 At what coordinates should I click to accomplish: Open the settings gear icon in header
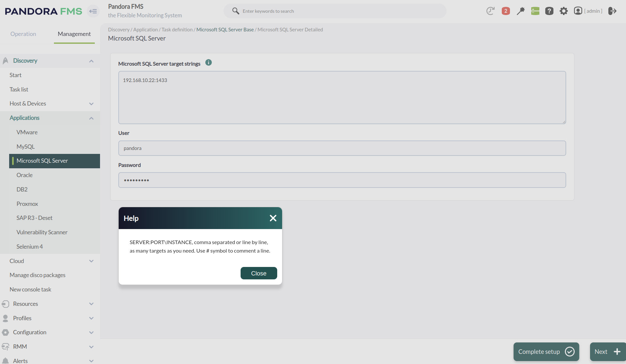point(564,11)
